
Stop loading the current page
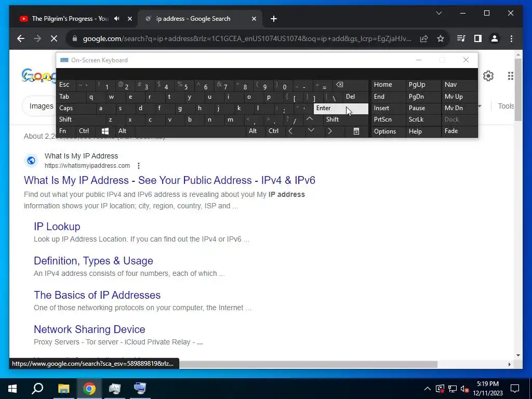pyautogui.click(x=54, y=38)
